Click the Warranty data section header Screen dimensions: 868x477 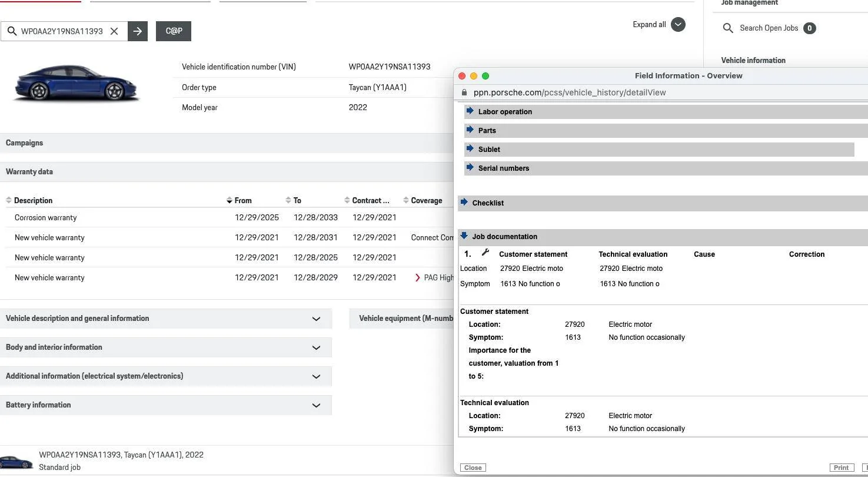point(227,172)
